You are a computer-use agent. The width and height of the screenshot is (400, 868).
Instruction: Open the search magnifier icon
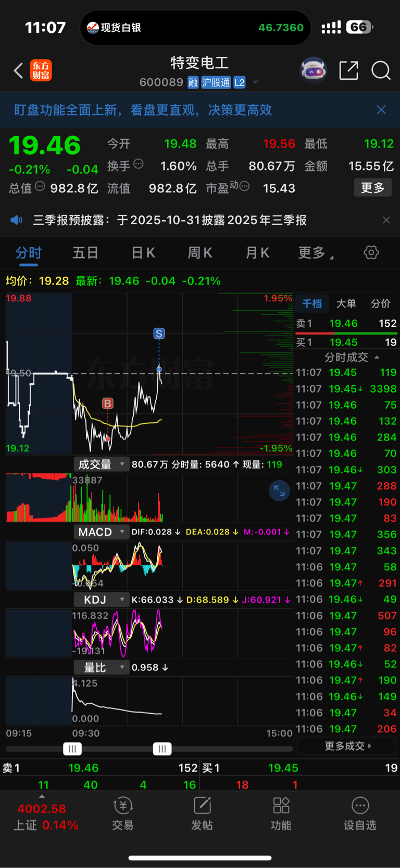[x=381, y=70]
